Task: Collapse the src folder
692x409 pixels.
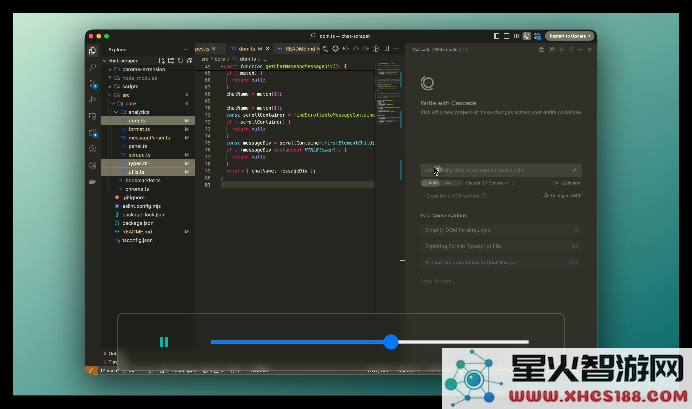Action: 148,95
